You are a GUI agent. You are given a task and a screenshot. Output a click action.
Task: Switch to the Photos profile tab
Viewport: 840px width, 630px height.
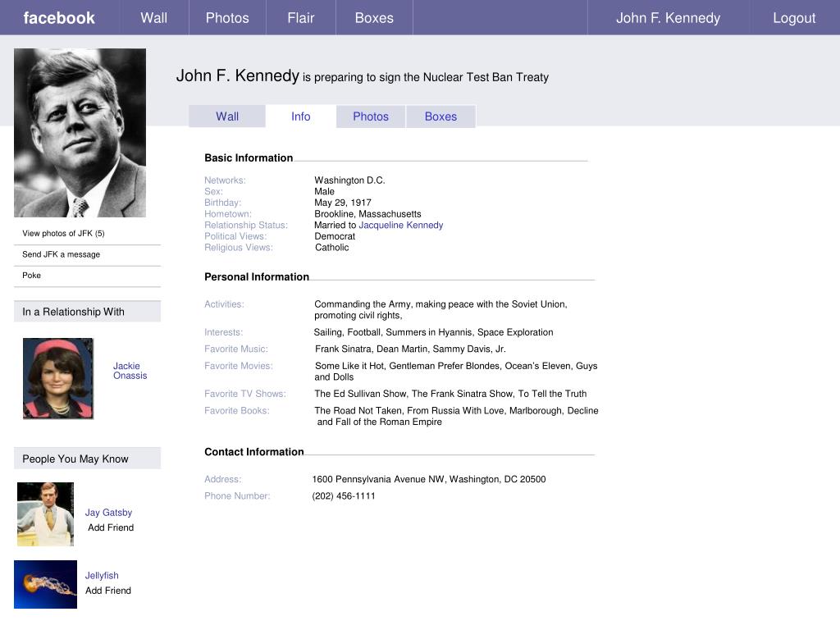click(371, 116)
